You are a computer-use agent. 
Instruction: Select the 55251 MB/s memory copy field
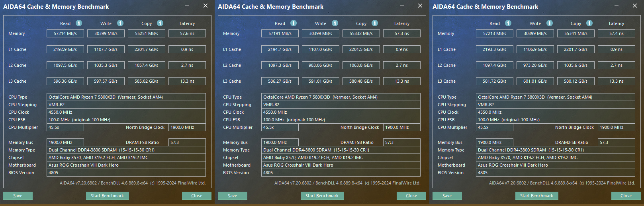(x=147, y=33)
